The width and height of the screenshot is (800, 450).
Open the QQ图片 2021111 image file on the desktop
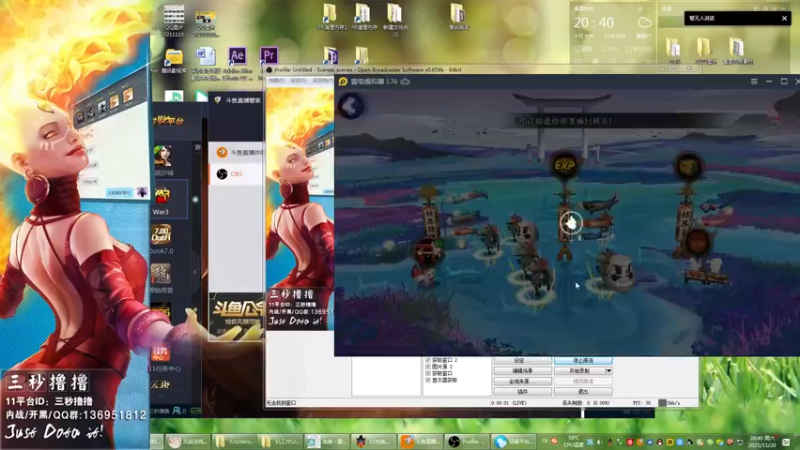point(173,21)
